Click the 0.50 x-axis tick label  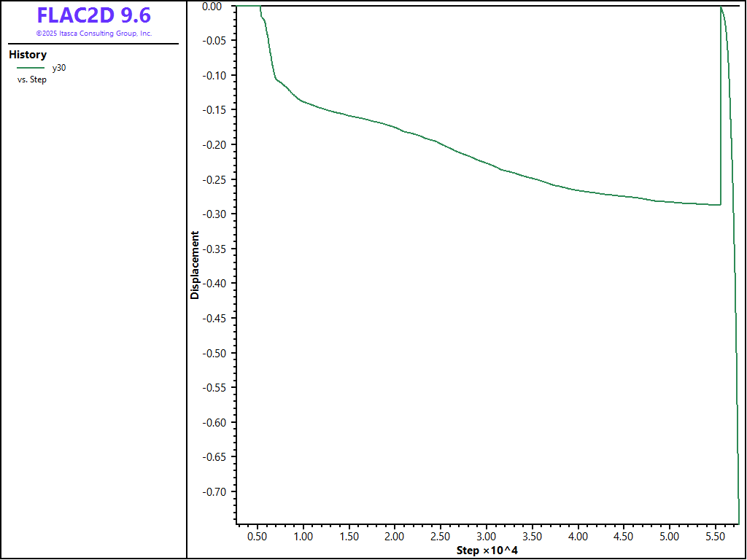pyautogui.click(x=258, y=537)
